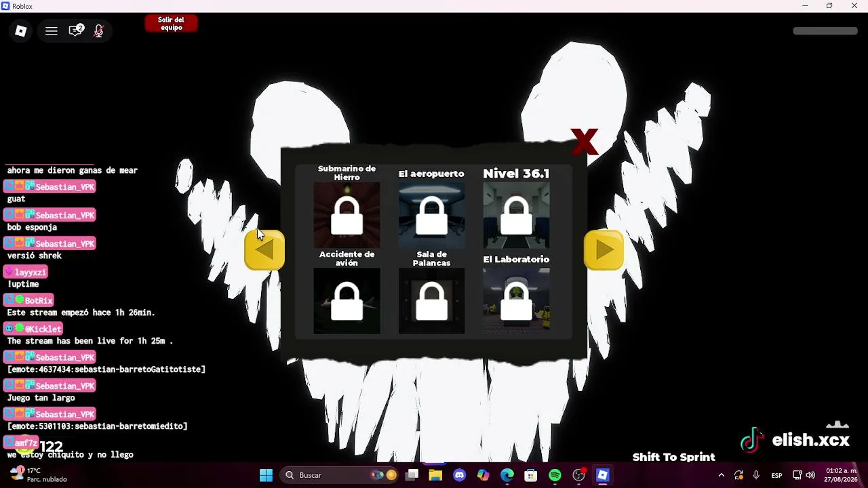Click the Roblox icon in the taskbar
Viewport: 868px width, 488px height.
602,475
